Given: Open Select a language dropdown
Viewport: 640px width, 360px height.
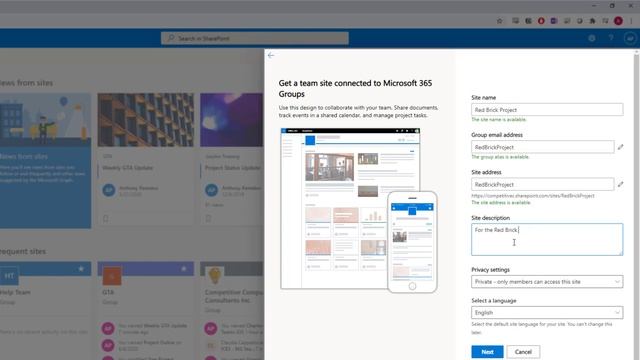Looking at the screenshot, I should [x=547, y=313].
